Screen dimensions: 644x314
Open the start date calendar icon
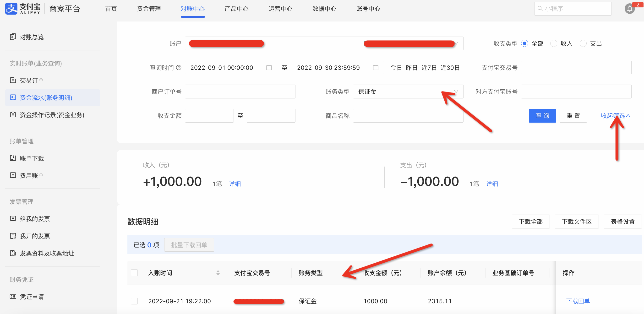tap(269, 67)
